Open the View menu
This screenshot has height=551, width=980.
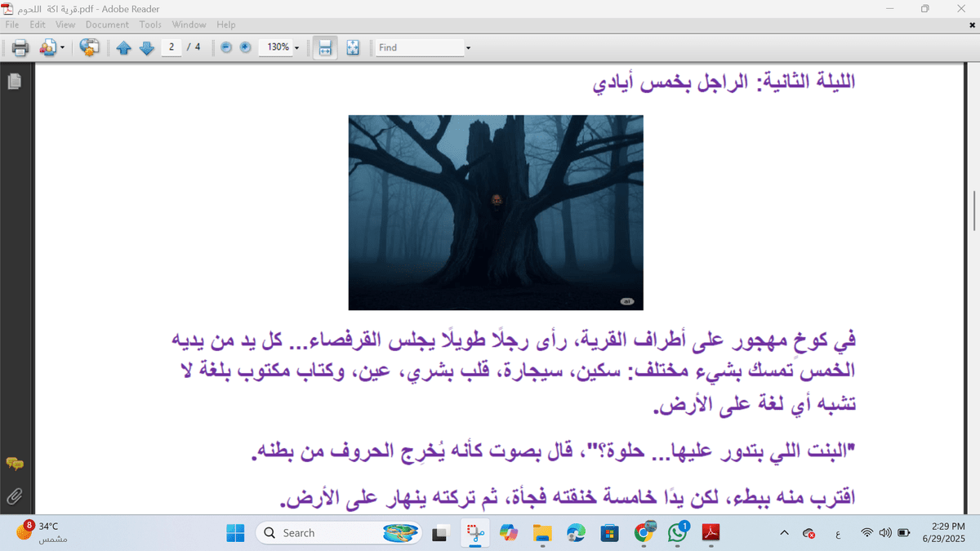[x=65, y=24]
